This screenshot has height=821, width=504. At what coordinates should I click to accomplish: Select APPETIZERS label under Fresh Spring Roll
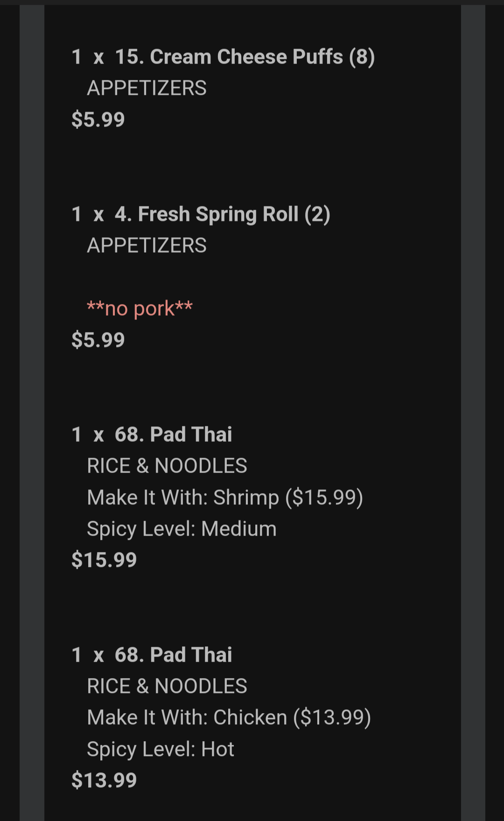coord(147,246)
